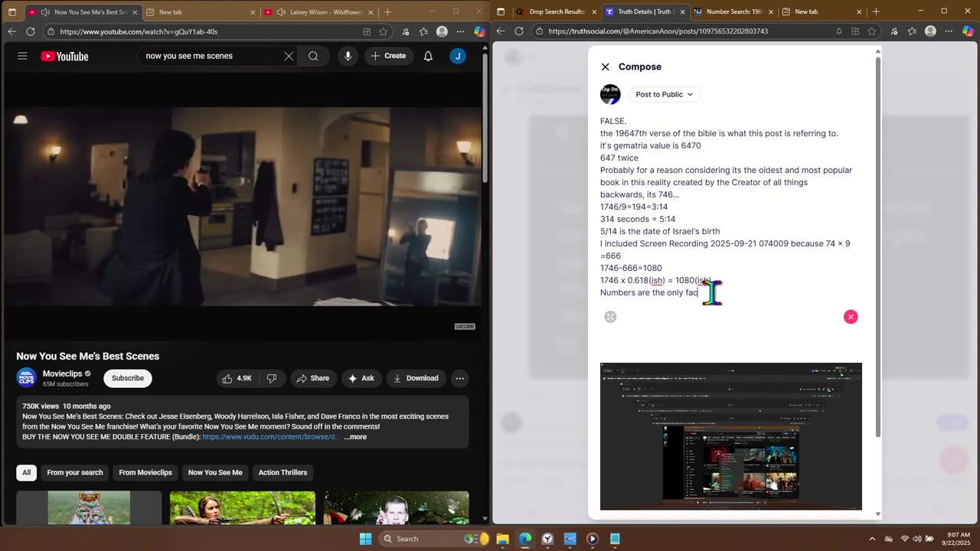Dislike the Now You See Me video
Screen dimensions: 980x551
[x=271, y=378]
